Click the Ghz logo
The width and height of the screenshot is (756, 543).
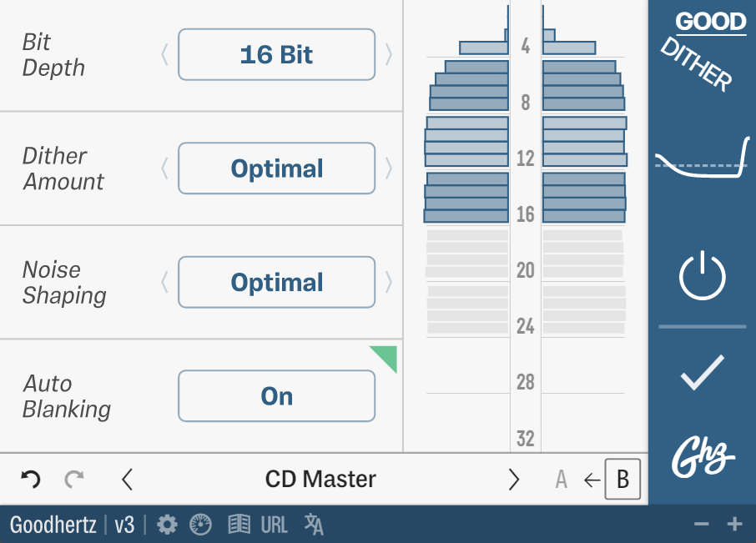click(703, 456)
